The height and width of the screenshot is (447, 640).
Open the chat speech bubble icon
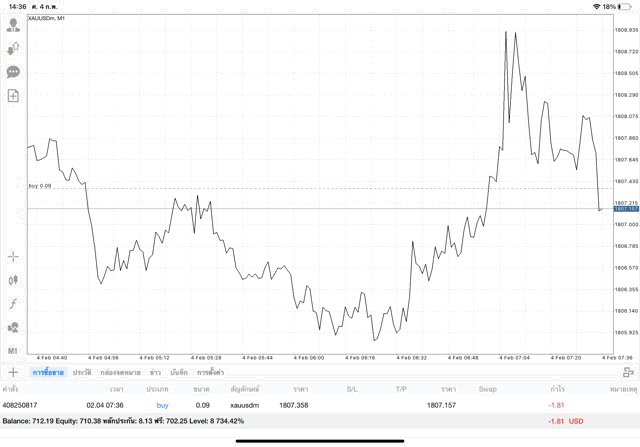click(13, 72)
